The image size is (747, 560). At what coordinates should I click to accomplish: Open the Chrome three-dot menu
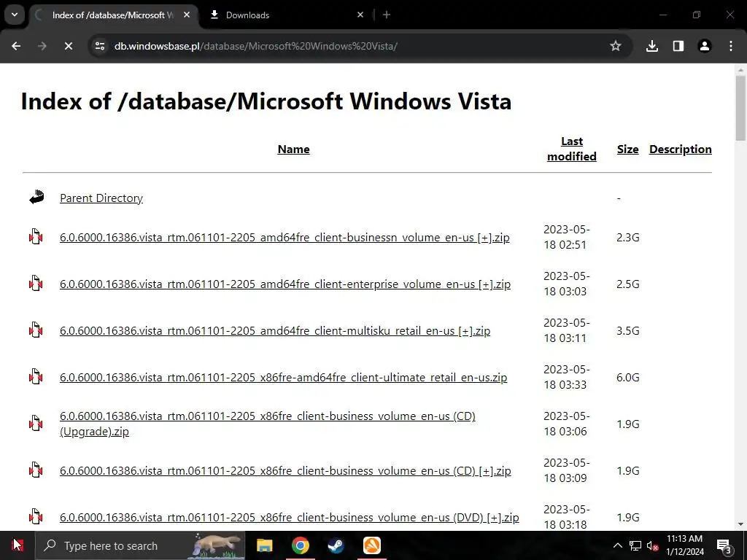click(731, 46)
